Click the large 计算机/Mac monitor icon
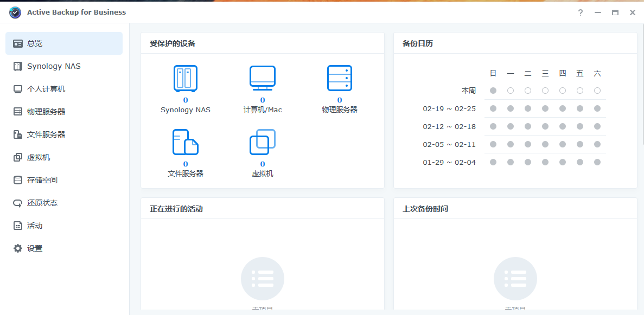This screenshot has width=644, height=315. (x=263, y=78)
